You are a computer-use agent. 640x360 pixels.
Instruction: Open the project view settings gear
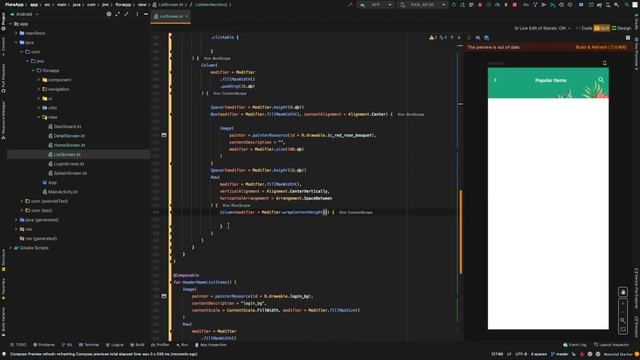(109, 14)
